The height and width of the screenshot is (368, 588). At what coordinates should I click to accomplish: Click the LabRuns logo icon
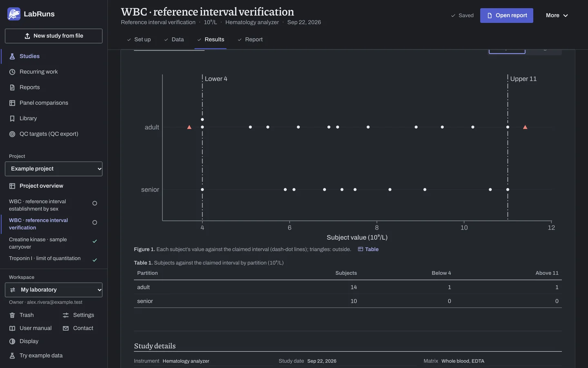pos(14,14)
